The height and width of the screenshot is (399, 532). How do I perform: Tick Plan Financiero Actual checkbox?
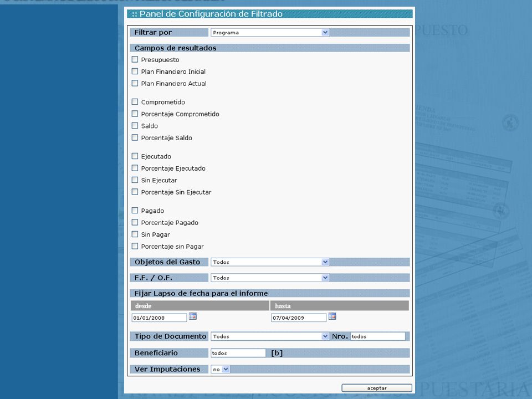(135, 83)
